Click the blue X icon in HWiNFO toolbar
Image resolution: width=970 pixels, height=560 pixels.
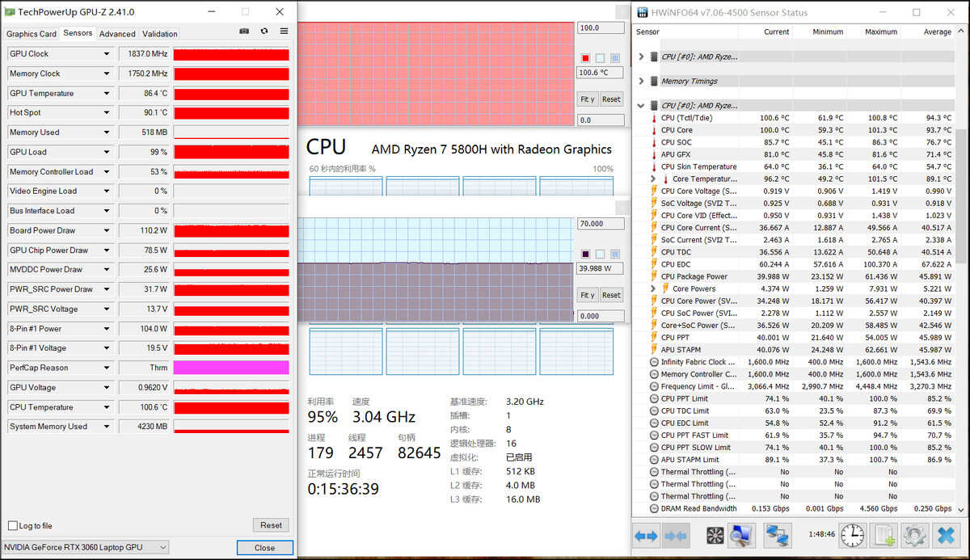(945, 535)
